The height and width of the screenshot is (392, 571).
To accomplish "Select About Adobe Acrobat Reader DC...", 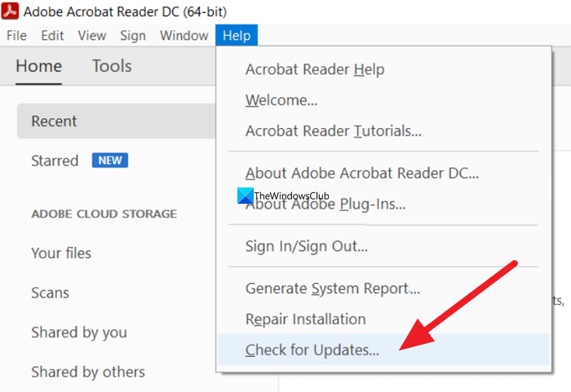I will (x=384, y=174).
